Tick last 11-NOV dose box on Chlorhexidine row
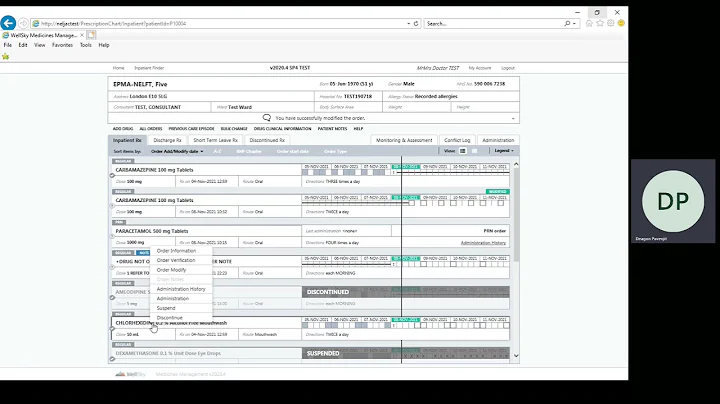The image size is (720, 404). [x=506, y=325]
